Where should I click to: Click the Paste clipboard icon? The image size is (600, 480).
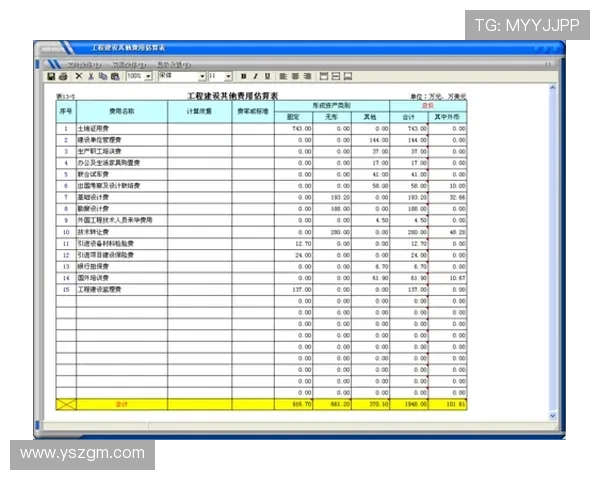[x=115, y=76]
